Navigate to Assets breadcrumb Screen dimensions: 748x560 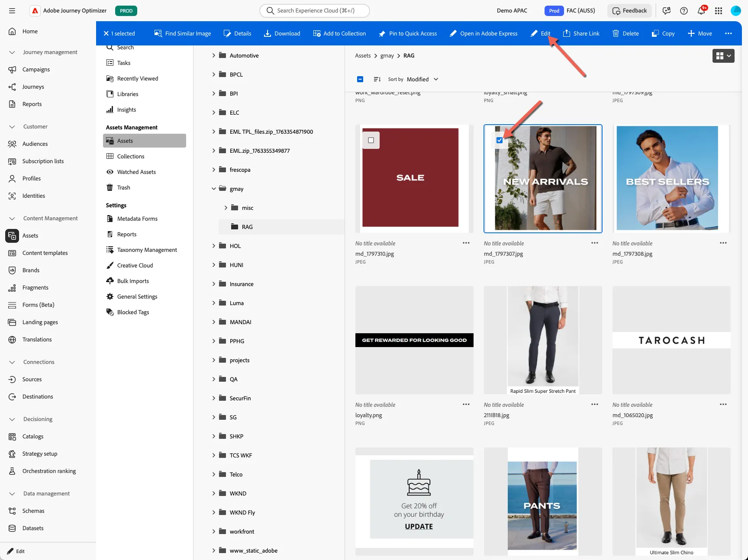[363, 55]
